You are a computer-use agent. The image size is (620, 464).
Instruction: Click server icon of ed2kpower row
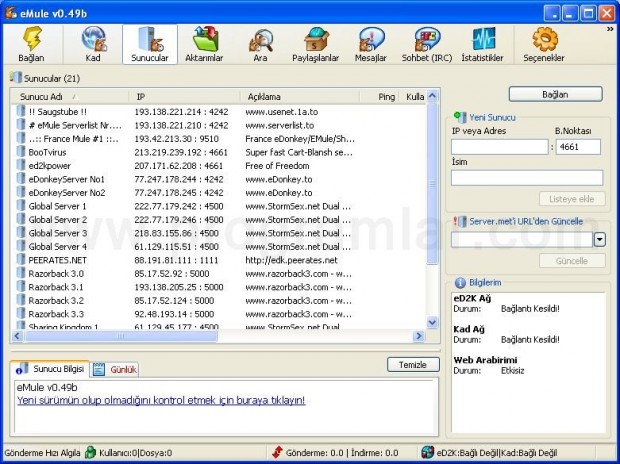21,165
